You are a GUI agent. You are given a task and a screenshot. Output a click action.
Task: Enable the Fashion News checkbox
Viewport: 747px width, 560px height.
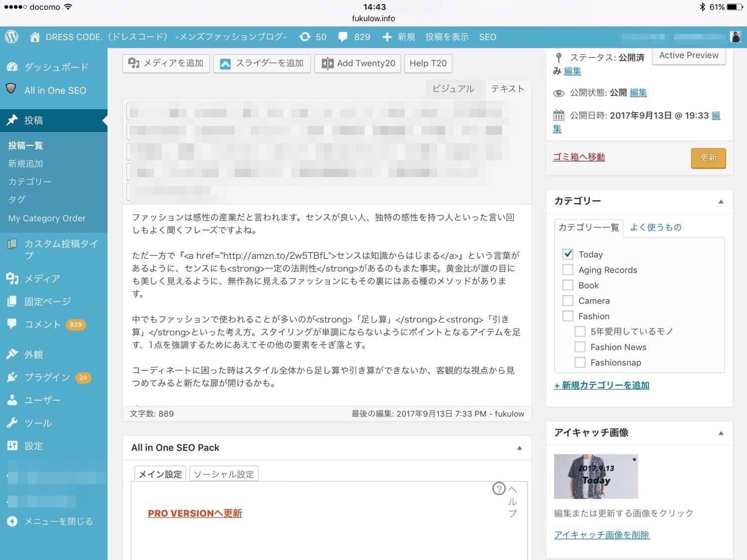(580, 347)
